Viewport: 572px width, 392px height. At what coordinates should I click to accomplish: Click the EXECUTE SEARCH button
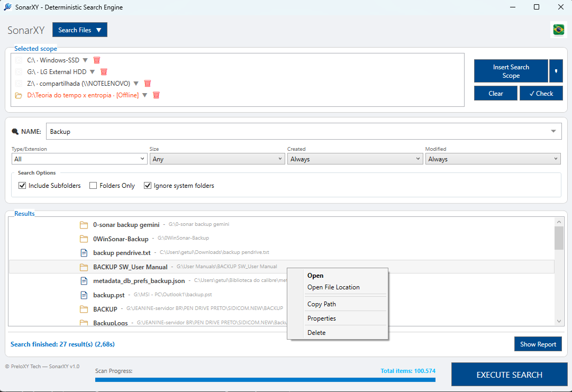(x=509, y=375)
